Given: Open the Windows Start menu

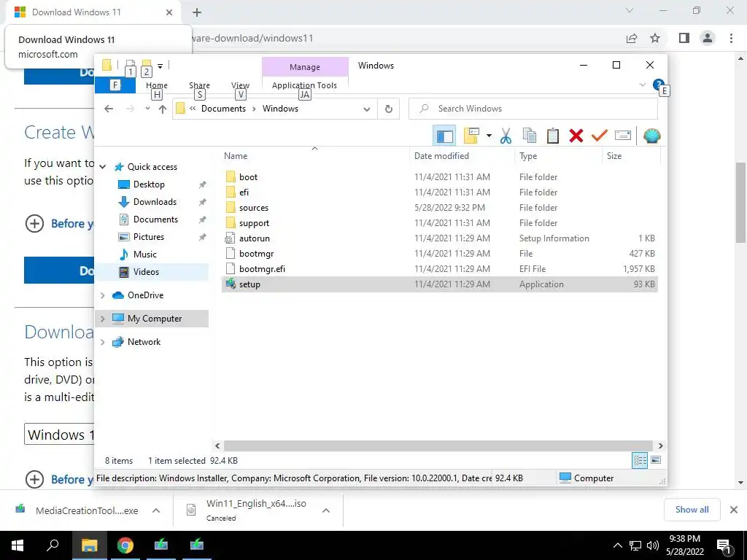Looking at the screenshot, I should click(18, 545).
